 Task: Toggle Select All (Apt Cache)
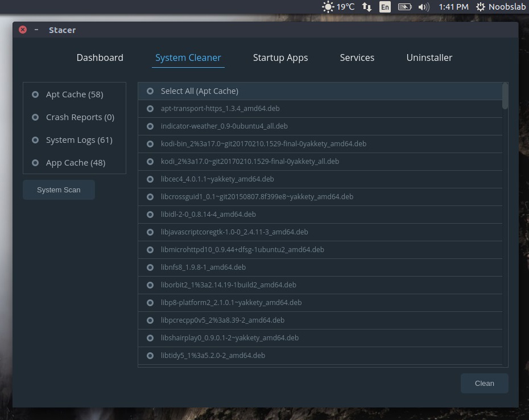point(150,90)
